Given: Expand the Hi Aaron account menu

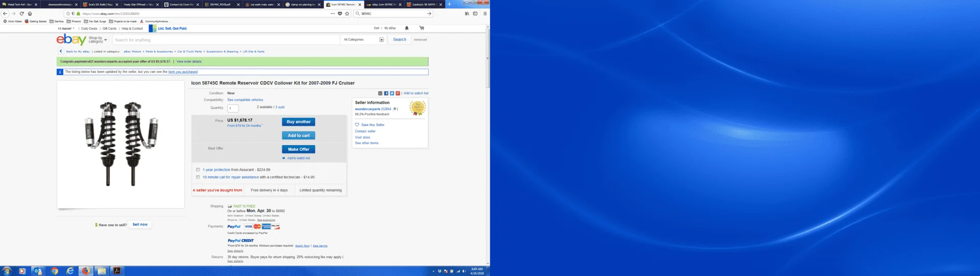Looking at the screenshot, I should click(x=66, y=29).
